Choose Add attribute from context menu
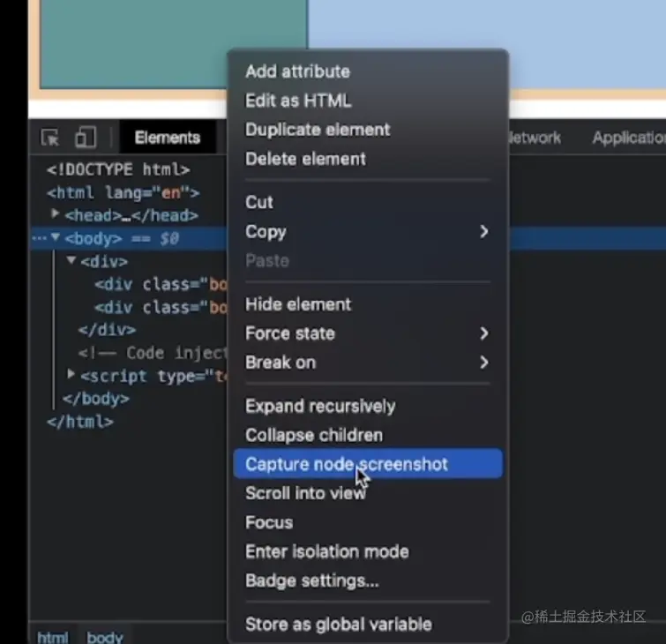Image resolution: width=666 pixels, height=644 pixels. point(298,71)
